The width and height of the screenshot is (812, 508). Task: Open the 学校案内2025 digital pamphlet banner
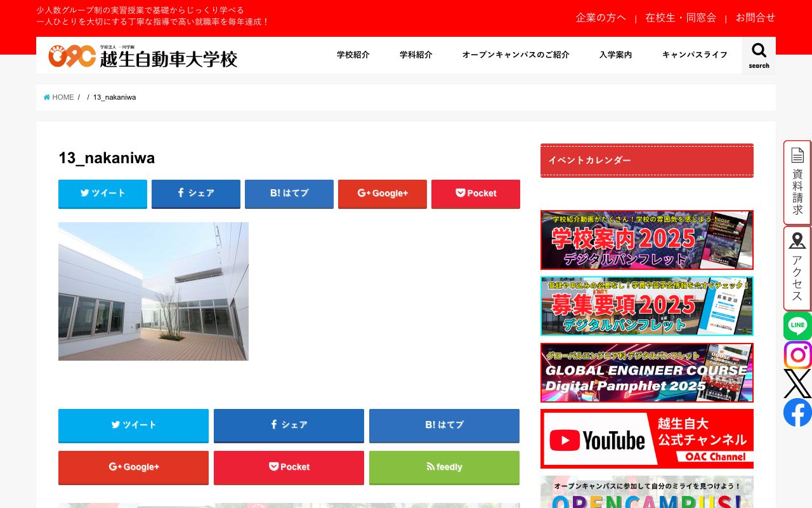tap(646, 240)
